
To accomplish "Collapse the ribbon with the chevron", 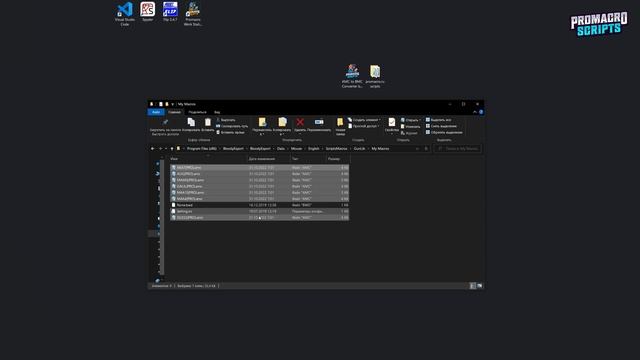I will [x=475, y=112].
